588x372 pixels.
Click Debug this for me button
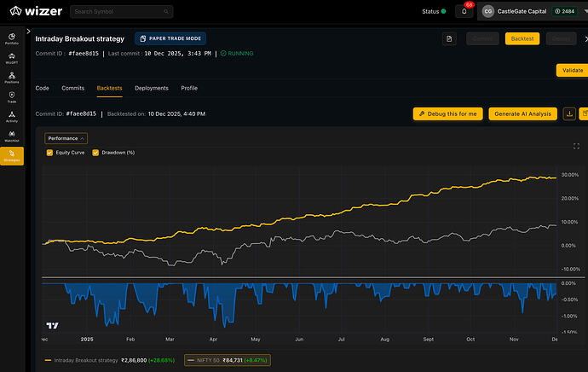tap(447, 113)
